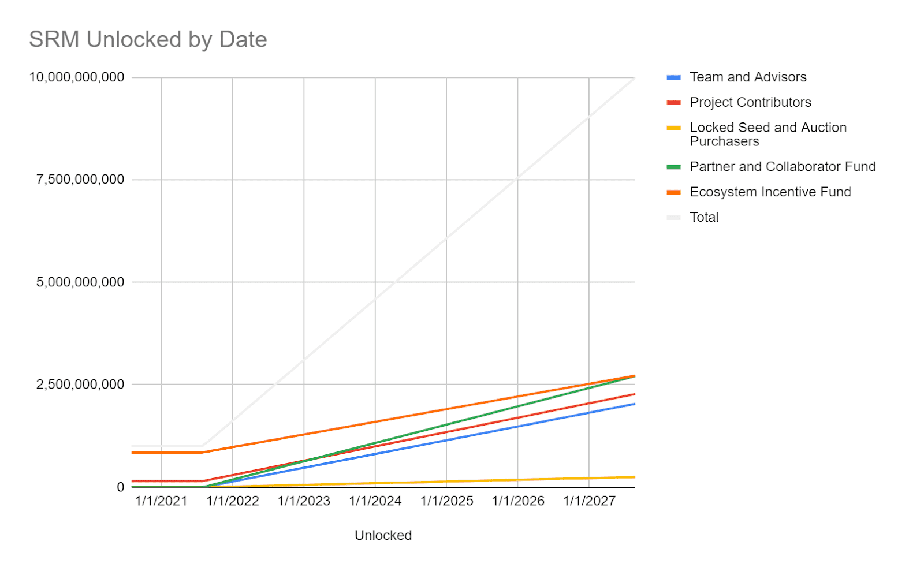Screen dimensions: 924x571
Task: Click the 1/1/2027 x-axis label
Action: pos(589,501)
